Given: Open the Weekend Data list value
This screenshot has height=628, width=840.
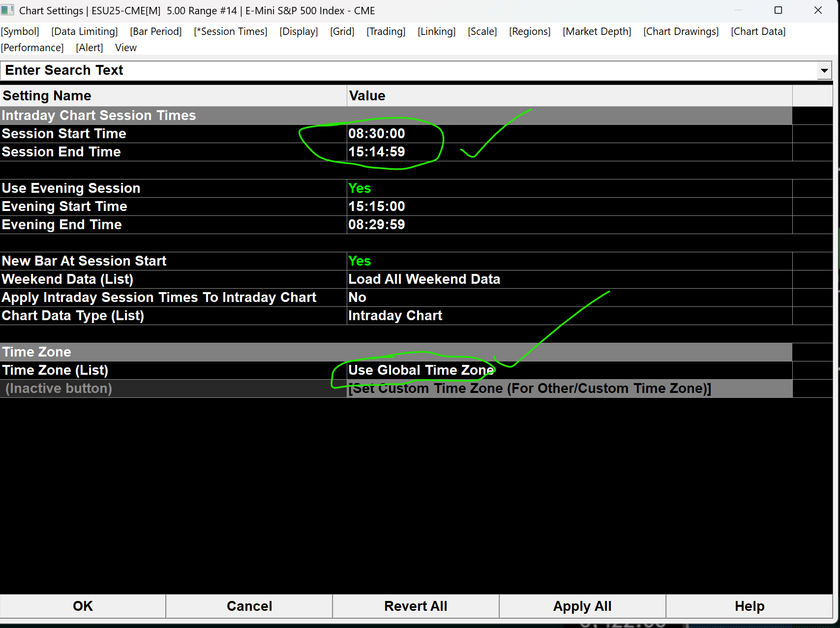Looking at the screenshot, I should 570,279.
